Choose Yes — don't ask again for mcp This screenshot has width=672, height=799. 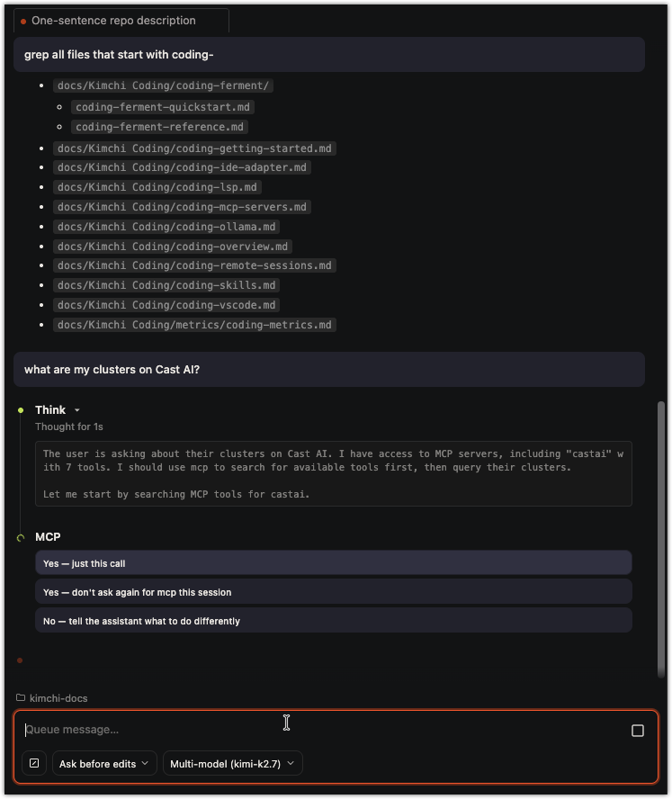pos(333,592)
